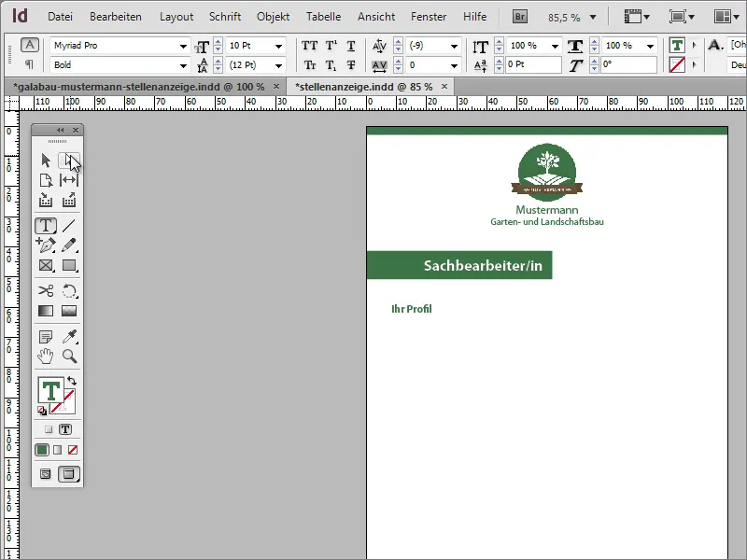Select the Note tool
Image resolution: width=747 pixels, height=560 pixels.
46,337
